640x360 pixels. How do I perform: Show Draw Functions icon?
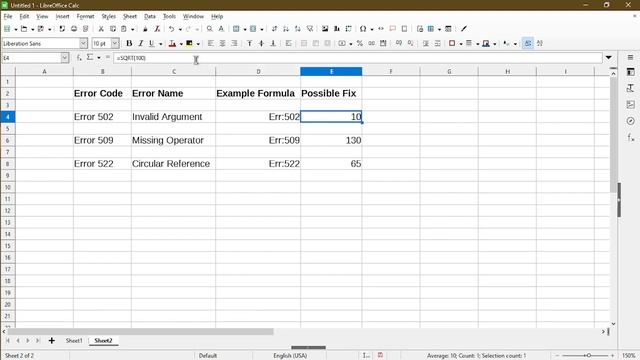click(464, 29)
